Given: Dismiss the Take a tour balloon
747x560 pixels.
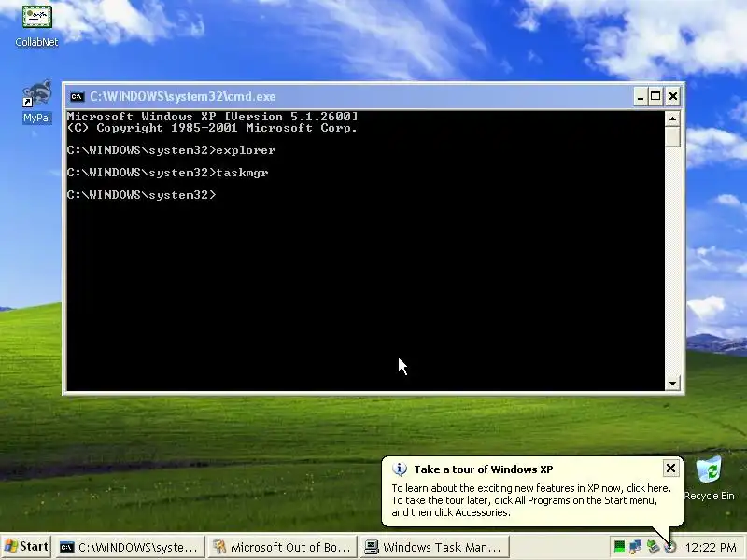Looking at the screenshot, I should tap(670, 469).
